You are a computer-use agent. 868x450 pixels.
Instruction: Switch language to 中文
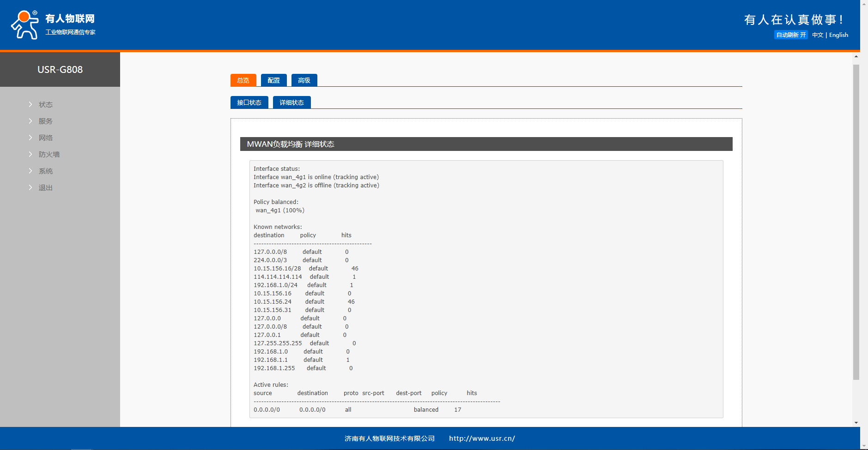817,35
